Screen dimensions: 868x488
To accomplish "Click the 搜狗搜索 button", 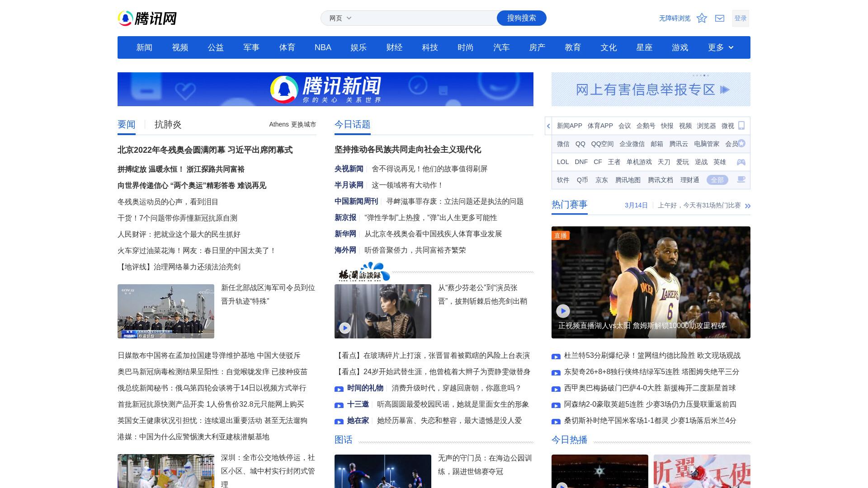I will [522, 18].
